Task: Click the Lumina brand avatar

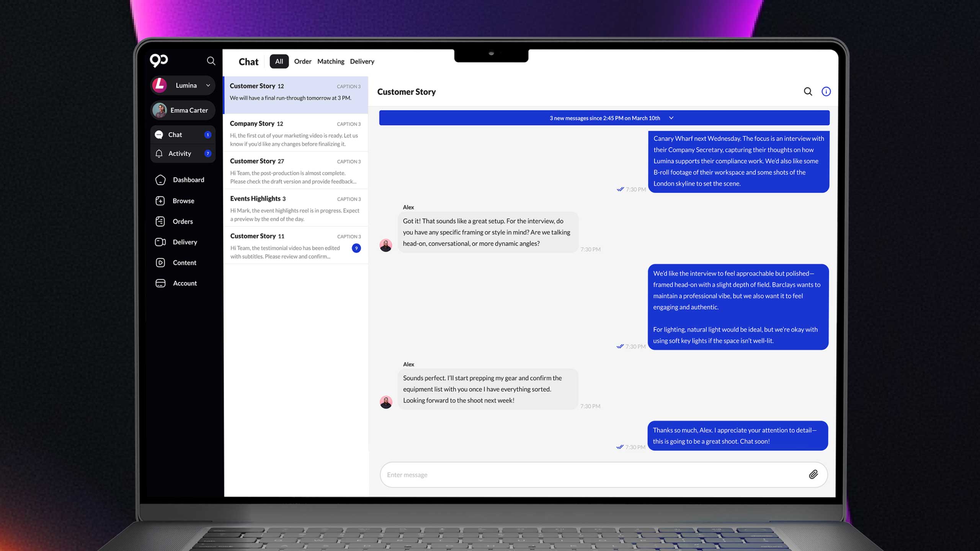Action: tap(160, 85)
